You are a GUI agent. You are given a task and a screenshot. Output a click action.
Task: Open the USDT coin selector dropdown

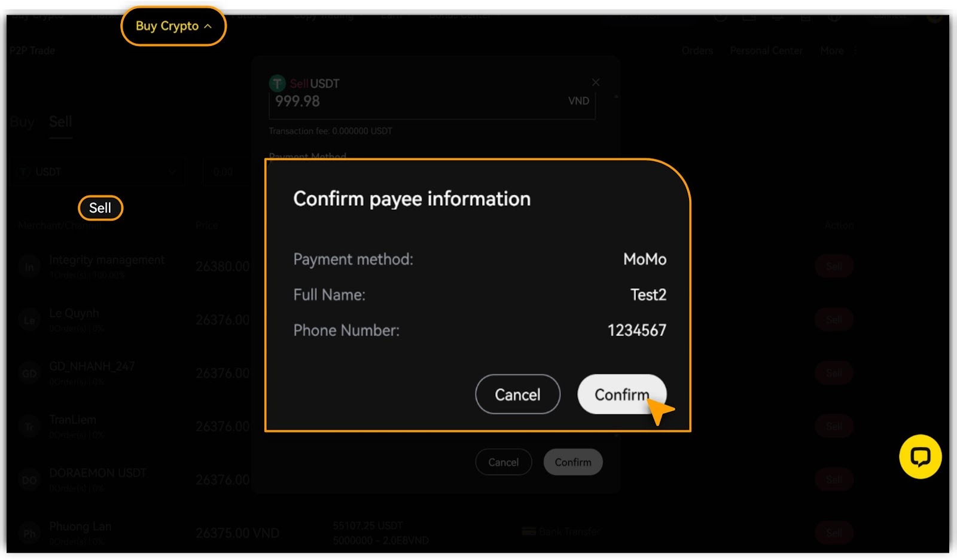pos(97,172)
